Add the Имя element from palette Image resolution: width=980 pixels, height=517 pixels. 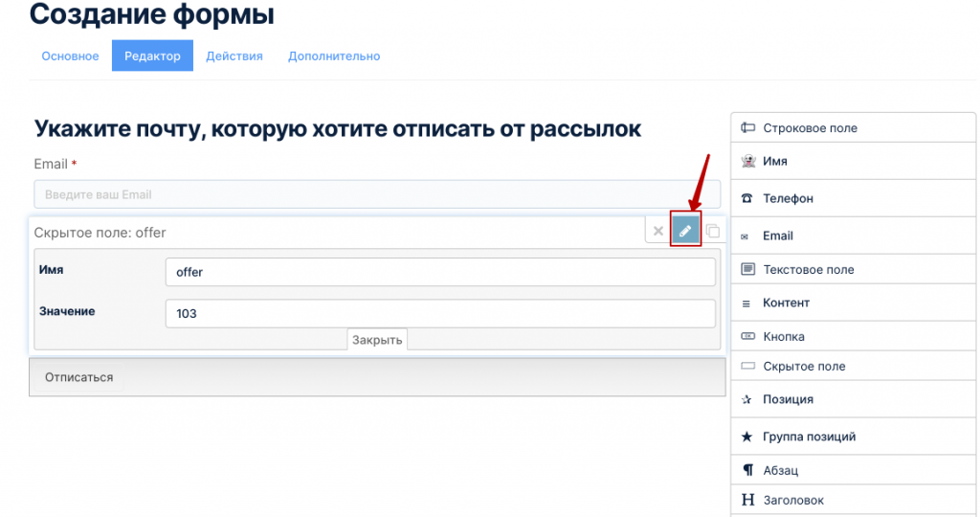pos(853,161)
